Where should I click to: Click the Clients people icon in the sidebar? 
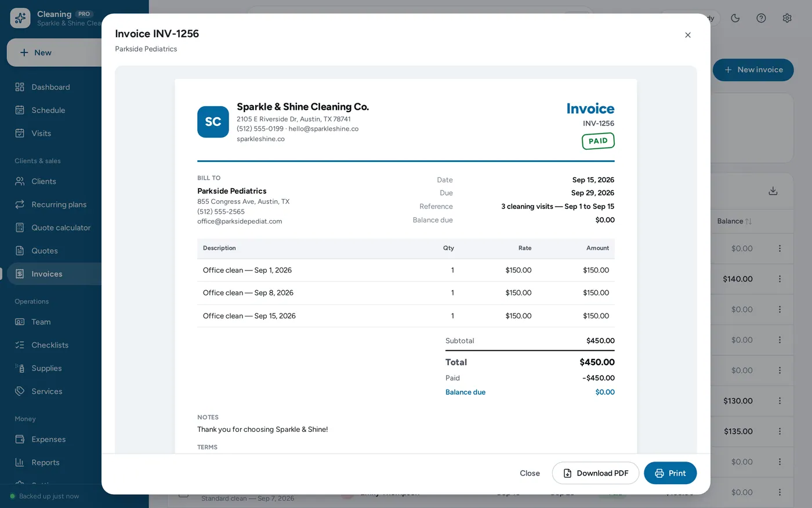(x=20, y=181)
